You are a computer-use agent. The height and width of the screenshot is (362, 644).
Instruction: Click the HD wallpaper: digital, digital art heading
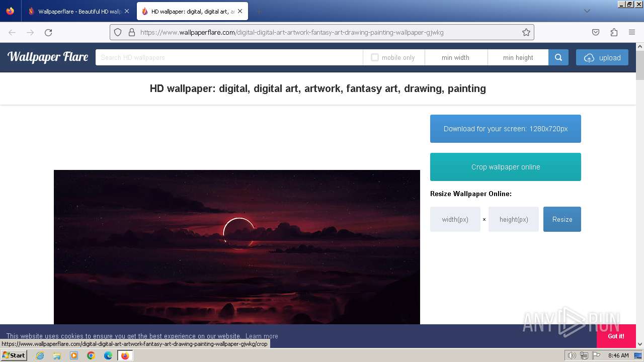[x=317, y=88]
